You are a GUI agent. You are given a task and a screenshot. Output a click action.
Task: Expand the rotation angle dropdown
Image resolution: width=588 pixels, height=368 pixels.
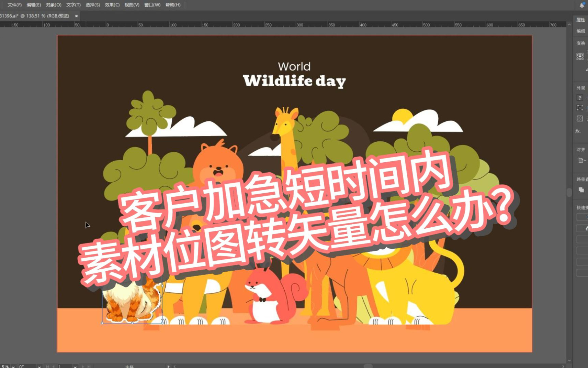click(x=39, y=366)
